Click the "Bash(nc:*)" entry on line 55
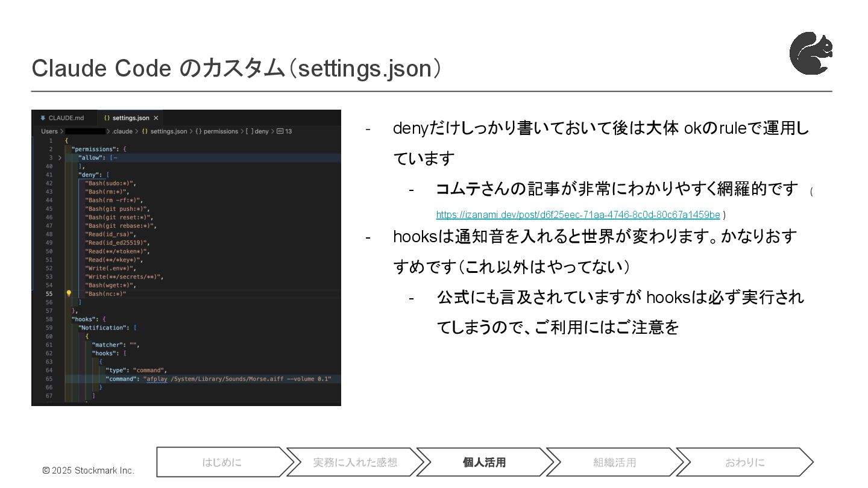This screenshot has width=868, height=488. point(105,294)
